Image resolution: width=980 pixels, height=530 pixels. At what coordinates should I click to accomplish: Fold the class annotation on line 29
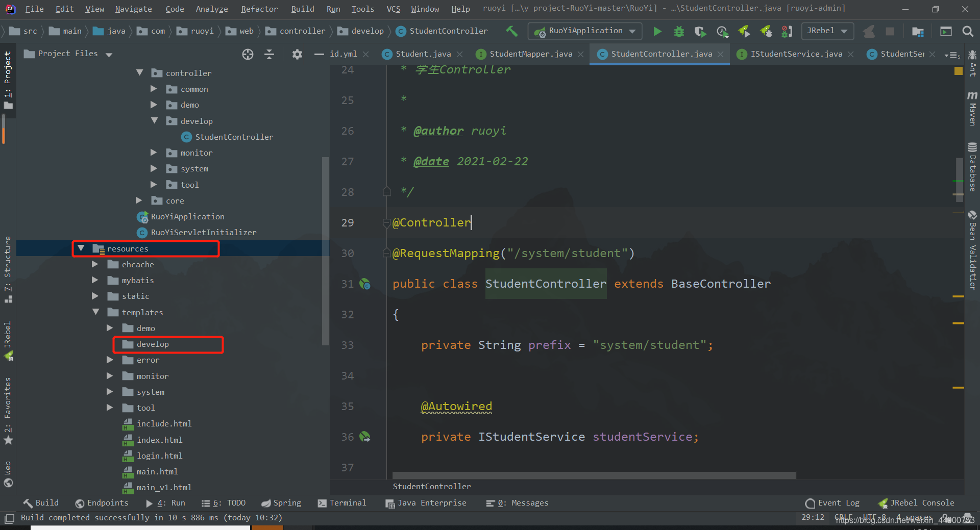[387, 223]
